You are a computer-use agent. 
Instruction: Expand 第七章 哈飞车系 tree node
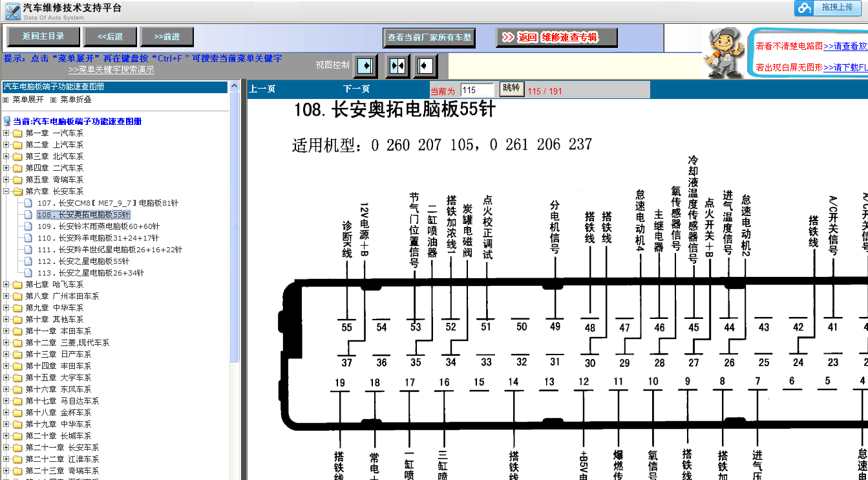click(x=6, y=285)
